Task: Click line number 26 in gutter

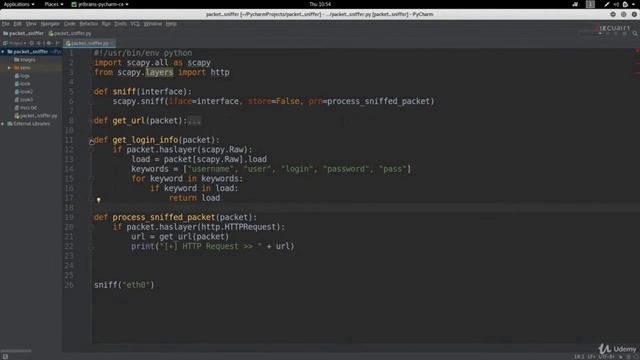Action: [x=69, y=285]
